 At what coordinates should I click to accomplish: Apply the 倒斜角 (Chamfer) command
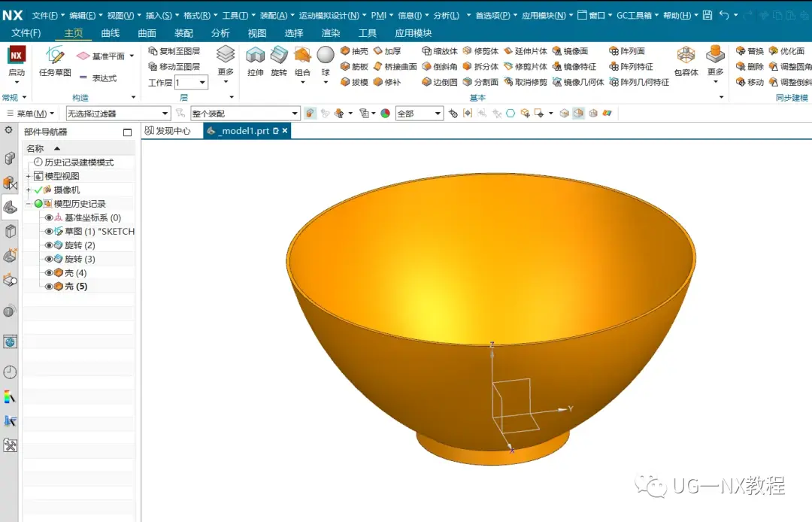pyautogui.click(x=440, y=66)
